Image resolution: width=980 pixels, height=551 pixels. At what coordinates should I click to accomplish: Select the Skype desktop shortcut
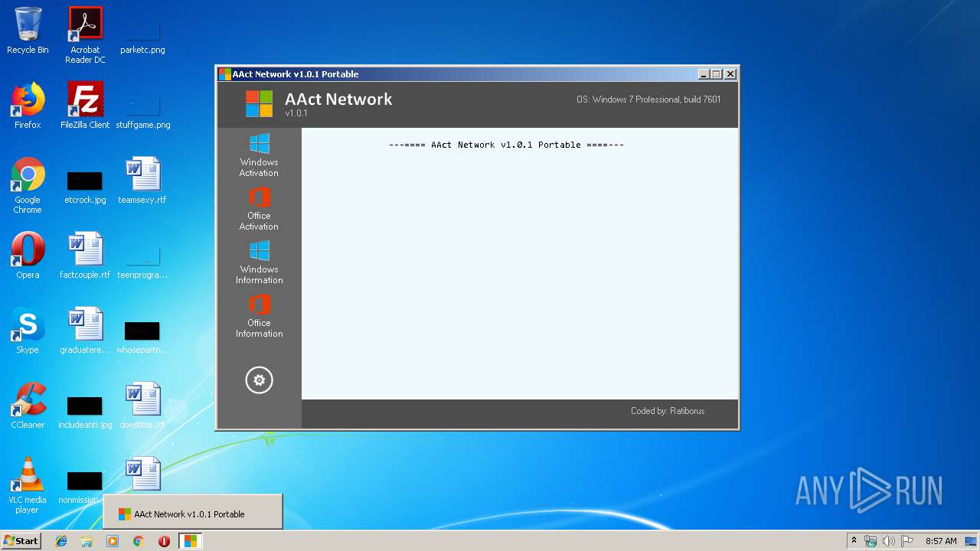[x=28, y=331]
